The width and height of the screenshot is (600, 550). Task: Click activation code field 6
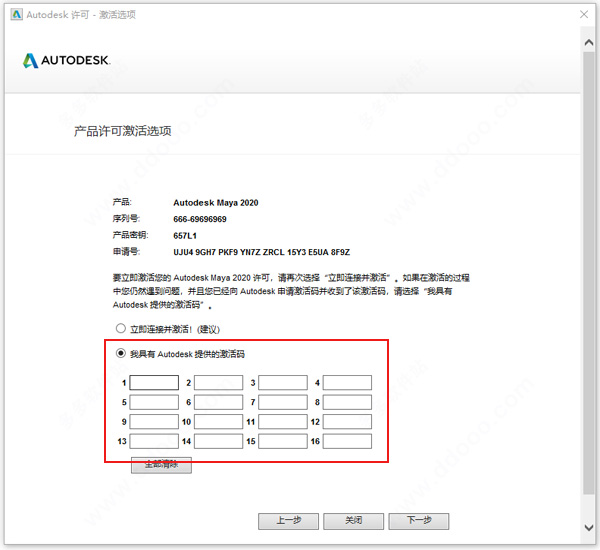218,402
